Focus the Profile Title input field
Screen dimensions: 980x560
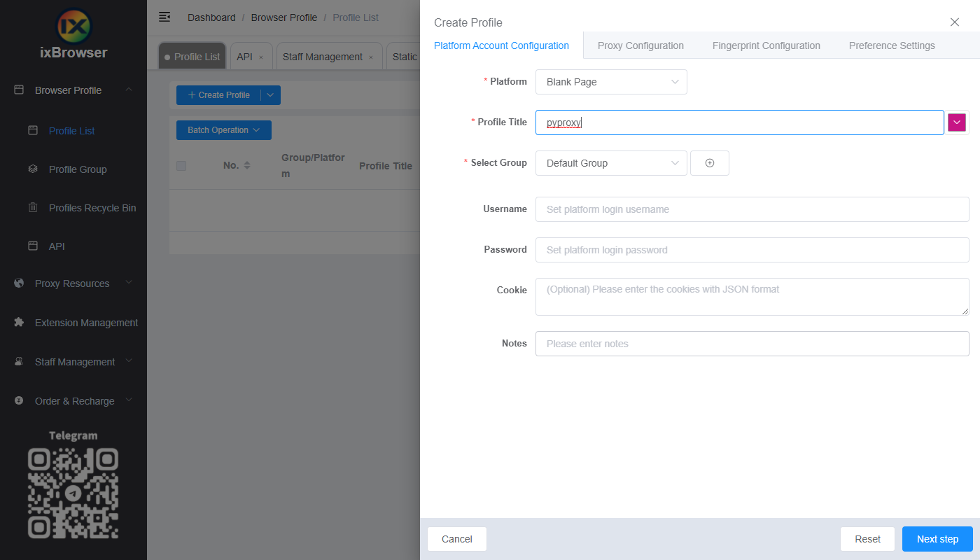[740, 122]
